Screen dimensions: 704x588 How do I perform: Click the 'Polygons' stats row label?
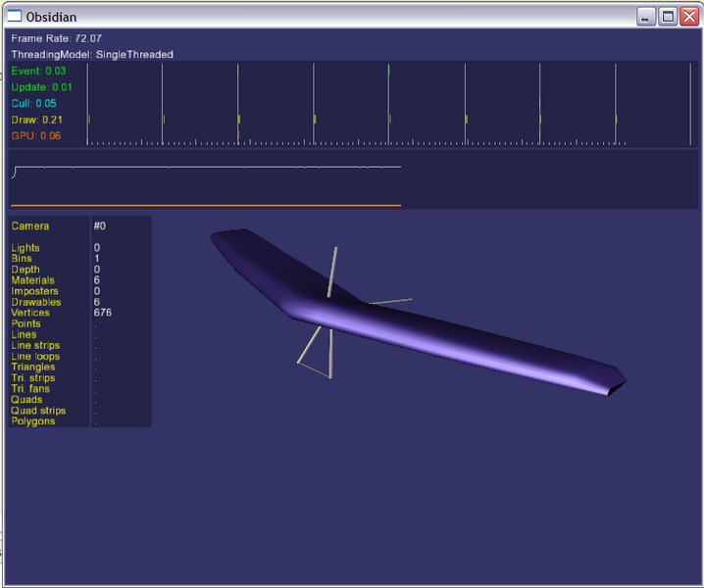33,421
